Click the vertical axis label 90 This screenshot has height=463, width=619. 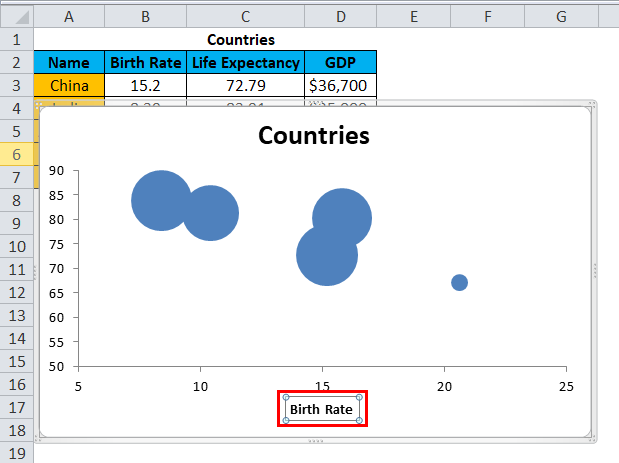tap(56, 171)
